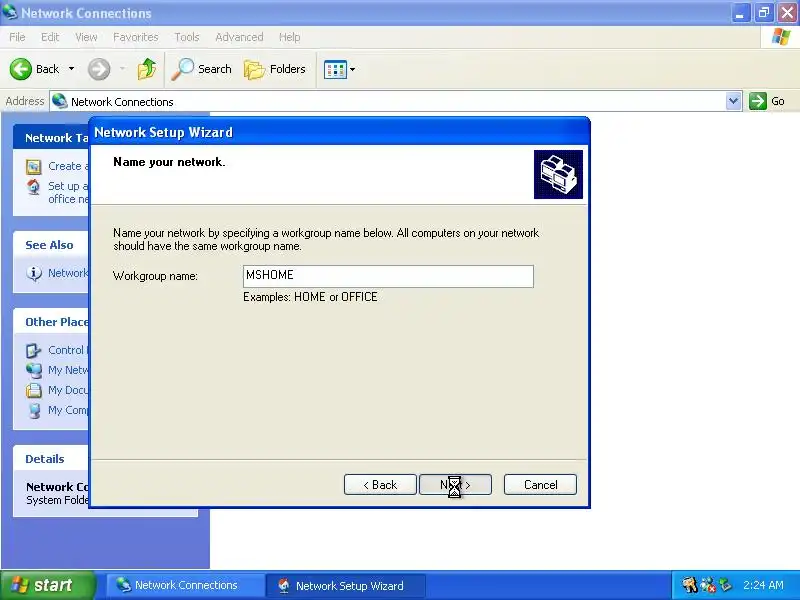Click the Other Places panel header
The image size is (800, 600).
(x=51, y=322)
